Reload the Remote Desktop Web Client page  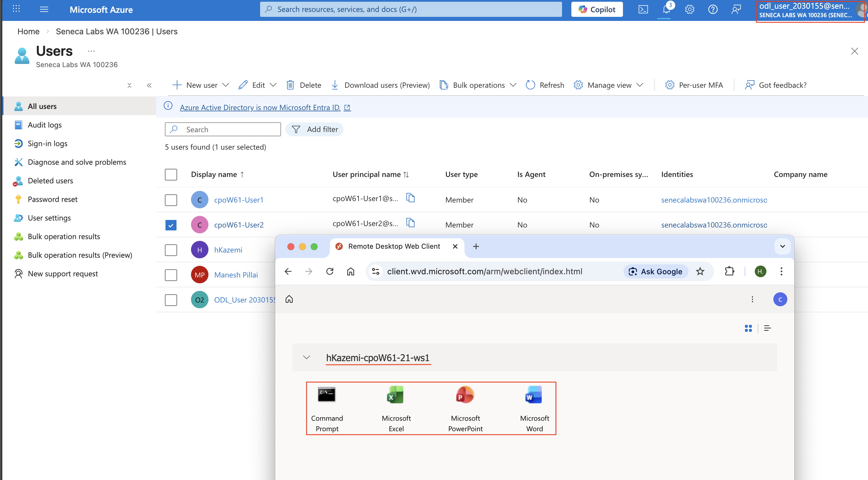tap(329, 272)
